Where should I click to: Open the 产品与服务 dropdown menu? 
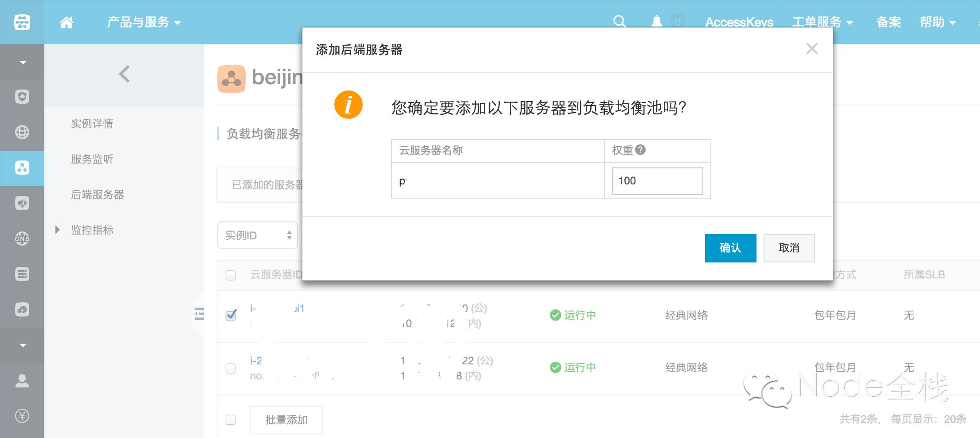pyautogui.click(x=144, y=22)
